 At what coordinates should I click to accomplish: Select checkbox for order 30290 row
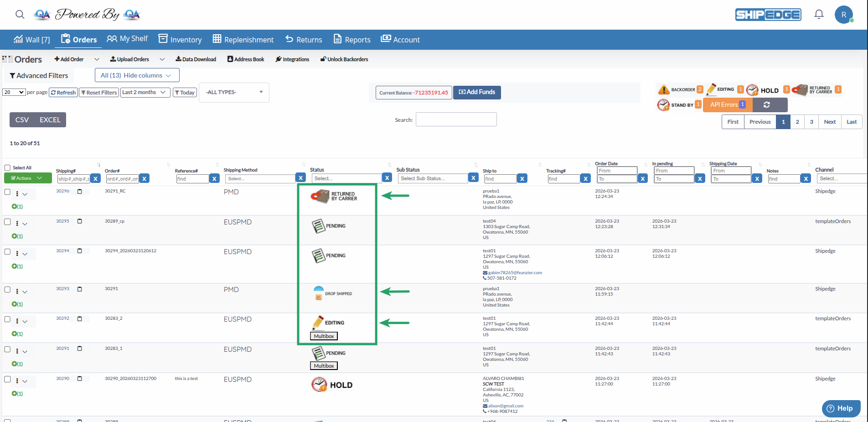point(7,379)
